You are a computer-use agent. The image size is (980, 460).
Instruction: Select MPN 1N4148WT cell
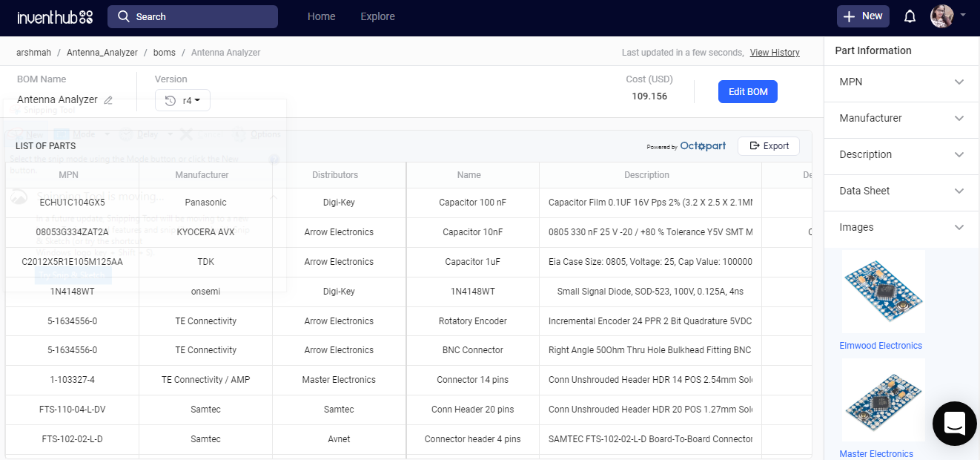(x=72, y=292)
